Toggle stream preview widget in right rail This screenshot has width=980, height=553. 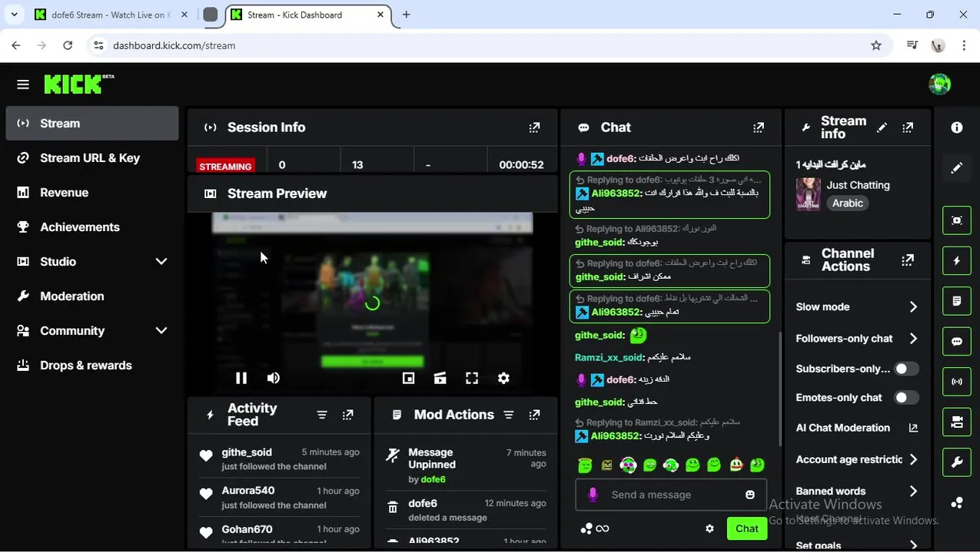coord(957,220)
